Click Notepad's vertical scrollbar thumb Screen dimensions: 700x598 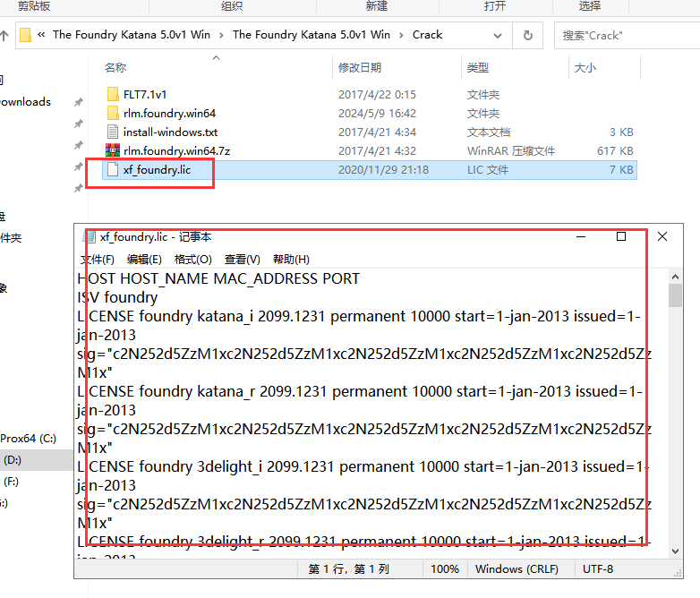[676, 295]
